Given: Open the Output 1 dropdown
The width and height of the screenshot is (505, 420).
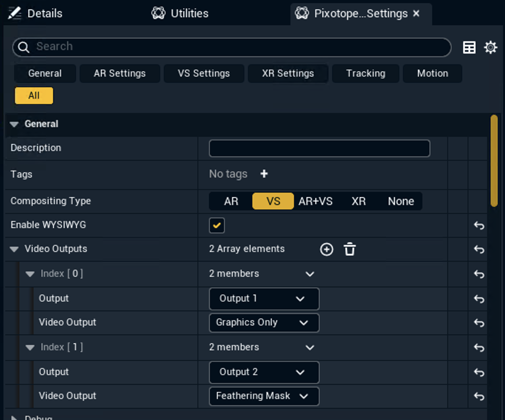Looking at the screenshot, I should pyautogui.click(x=264, y=299).
